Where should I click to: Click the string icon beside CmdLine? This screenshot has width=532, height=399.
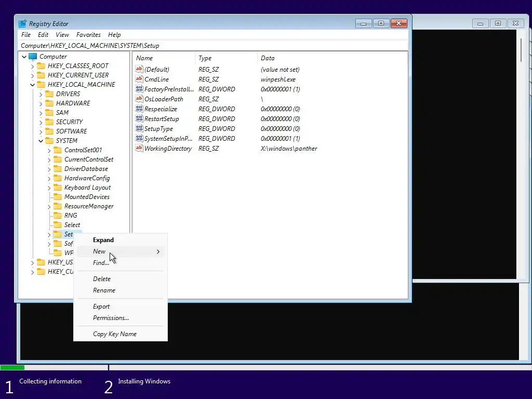tap(139, 79)
